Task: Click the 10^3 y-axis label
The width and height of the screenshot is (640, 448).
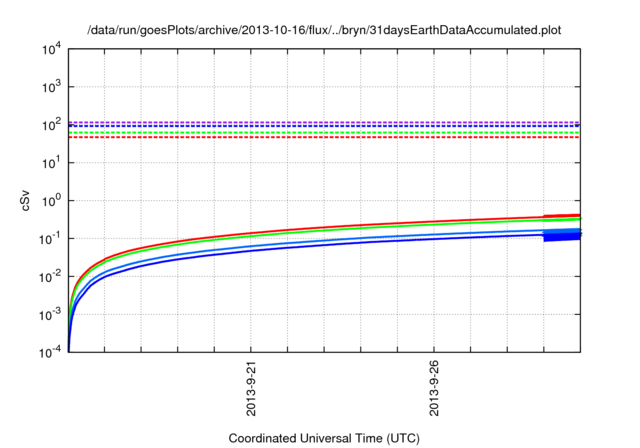Action: pos(52,86)
